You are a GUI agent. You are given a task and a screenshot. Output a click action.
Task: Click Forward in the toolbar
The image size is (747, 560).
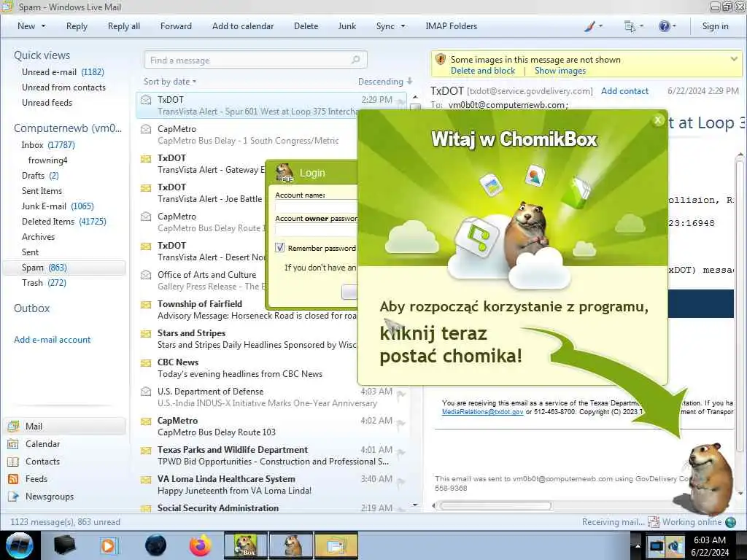tap(176, 26)
